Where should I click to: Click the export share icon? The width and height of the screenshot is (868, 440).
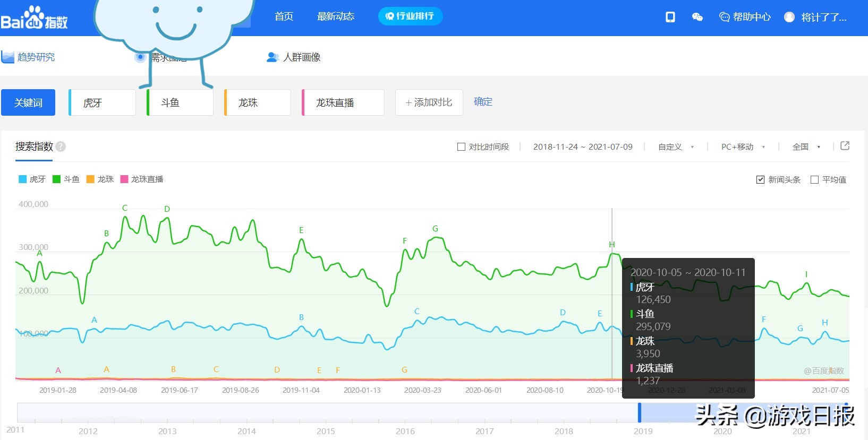pyautogui.click(x=845, y=145)
